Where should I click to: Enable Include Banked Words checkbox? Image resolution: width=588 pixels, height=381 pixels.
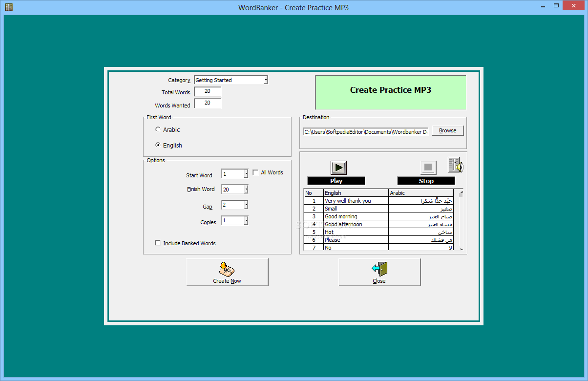coord(158,243)
